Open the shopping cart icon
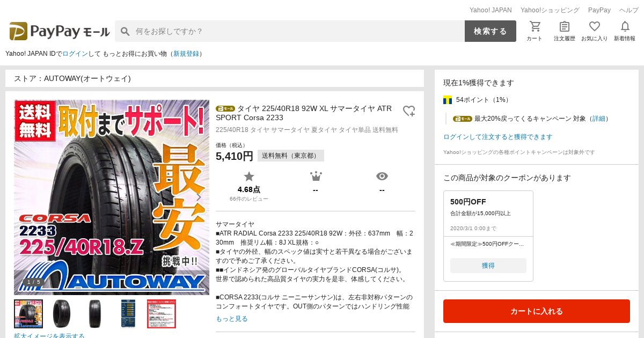The width and height of the screenshot is (644, 338). (x=535, y=26)
